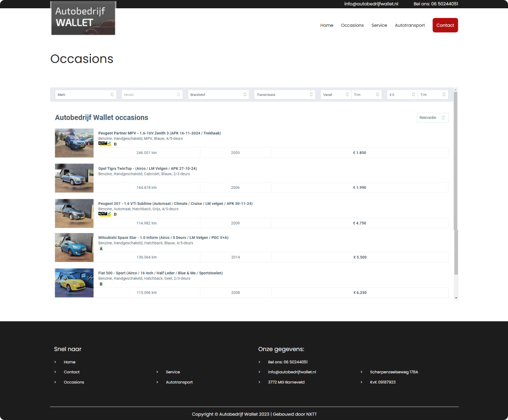Click the Autobedrijf Wallet logo

pyautogui.click(x=83, y=18)
